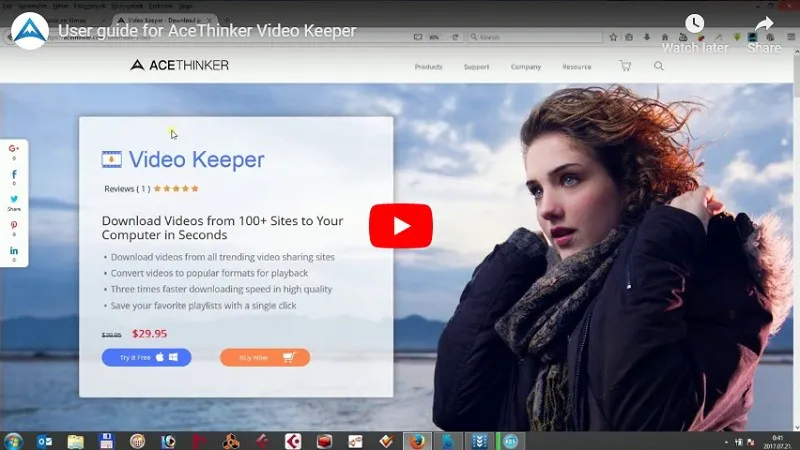Click the Reviews ( 1 ) text

click(127, 189)
